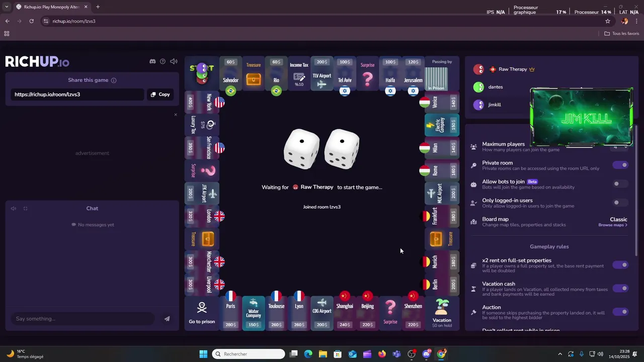
Task: Open Discord from the taskbar
Action: coord(427,354)
